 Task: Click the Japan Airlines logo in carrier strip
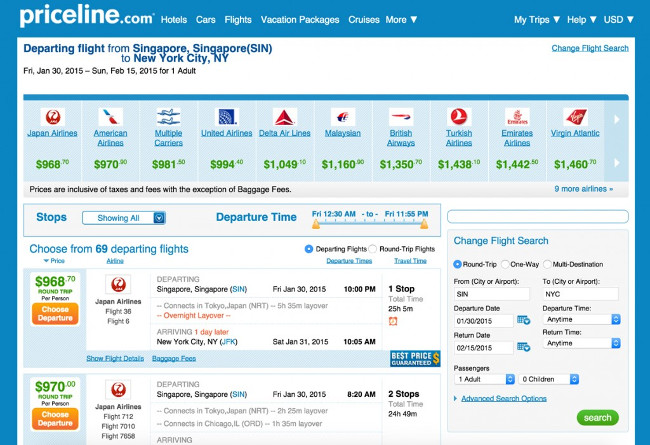pos(53,117)
